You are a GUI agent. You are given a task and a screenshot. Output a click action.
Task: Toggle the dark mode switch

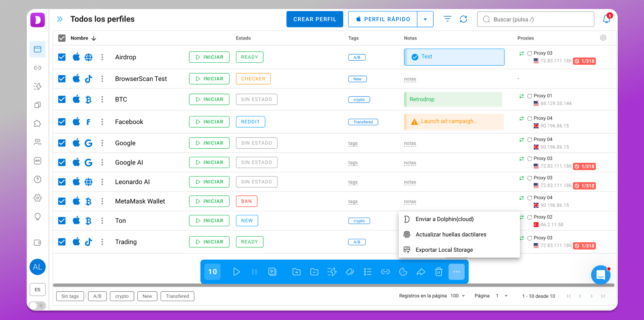click(x=37, y=306)
